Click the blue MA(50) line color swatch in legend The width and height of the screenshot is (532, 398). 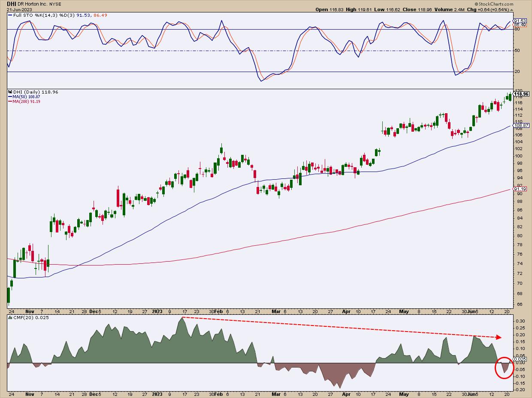[x=10, y=97]
